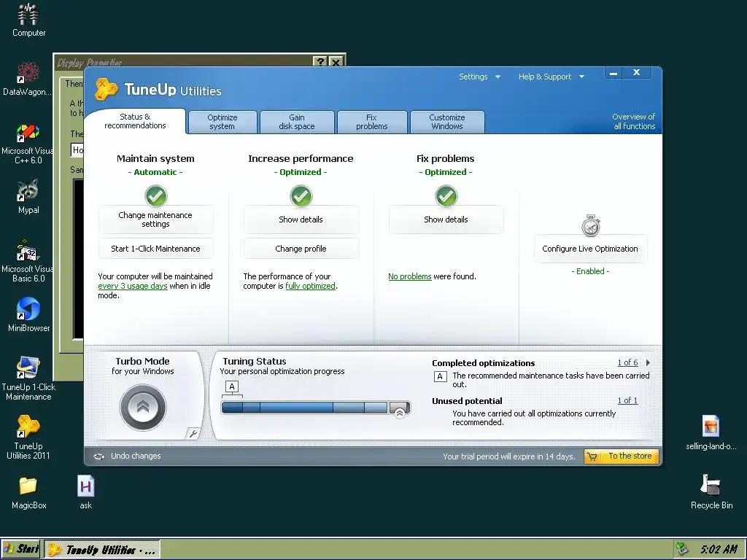
Task: Click 'every 3 usage days' link
Action: coord(133,286)
